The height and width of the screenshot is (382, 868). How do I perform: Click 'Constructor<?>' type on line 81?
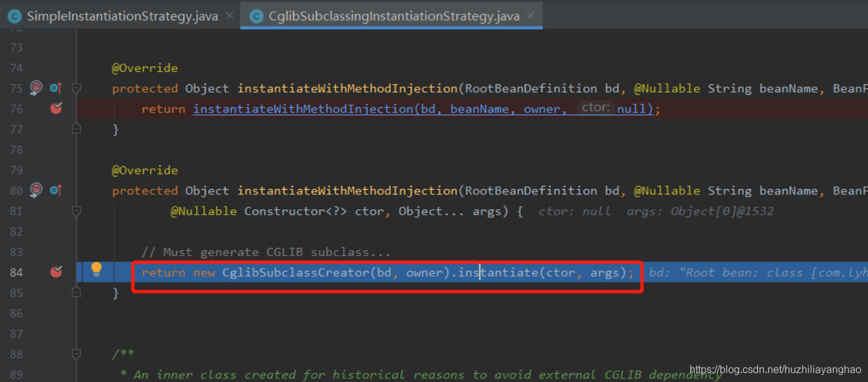click(296, 211)
